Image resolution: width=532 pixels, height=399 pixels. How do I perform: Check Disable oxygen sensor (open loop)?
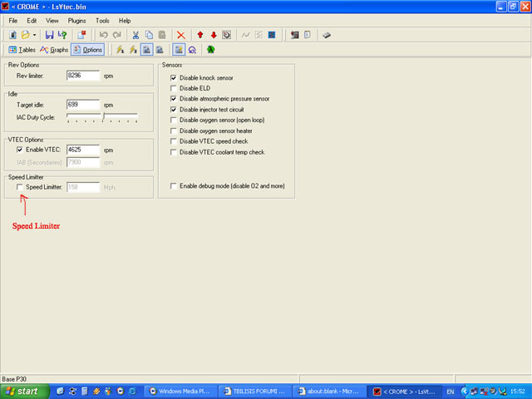click(x=174, y=120)
